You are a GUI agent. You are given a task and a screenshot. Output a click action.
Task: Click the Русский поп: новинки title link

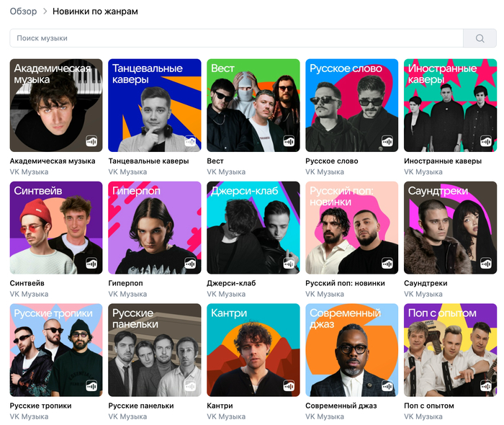[x=345, y=283]
